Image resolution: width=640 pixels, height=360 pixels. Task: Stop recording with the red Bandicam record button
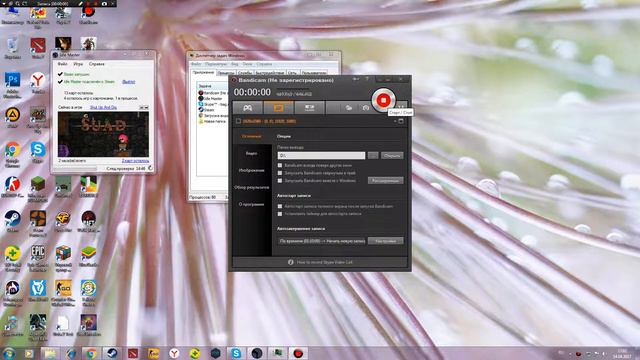pos(383,100)
